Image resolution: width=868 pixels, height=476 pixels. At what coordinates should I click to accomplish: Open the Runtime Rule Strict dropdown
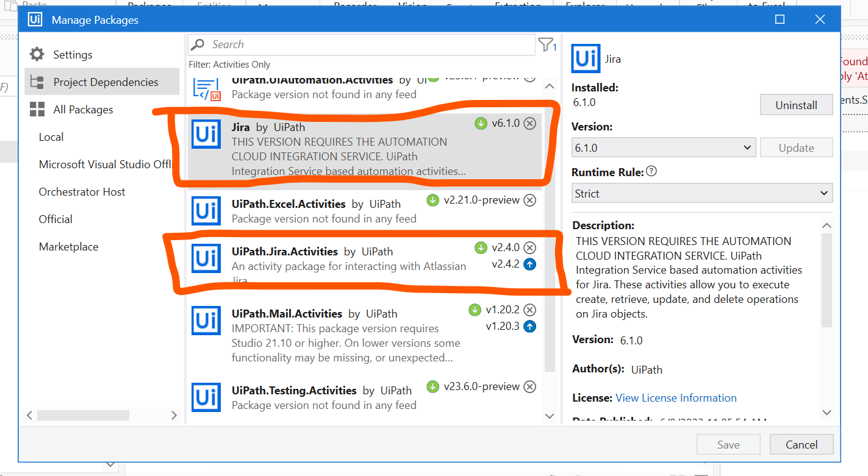tap(702, 193)
